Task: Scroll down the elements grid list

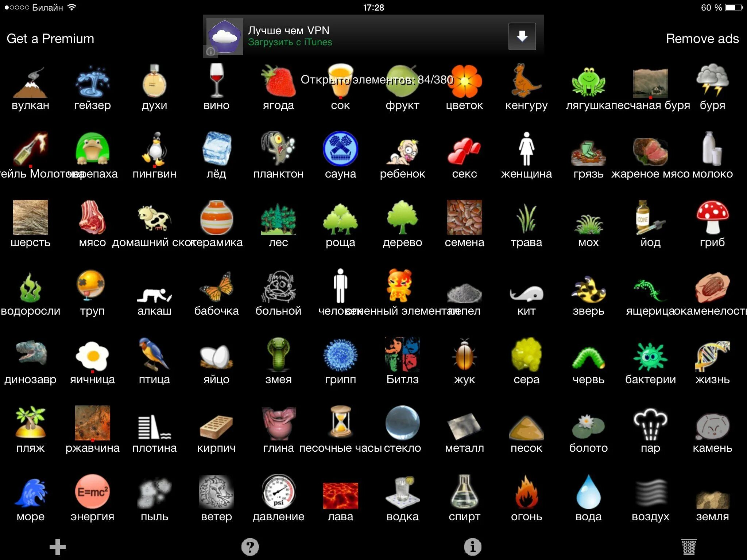Action: 373,294
